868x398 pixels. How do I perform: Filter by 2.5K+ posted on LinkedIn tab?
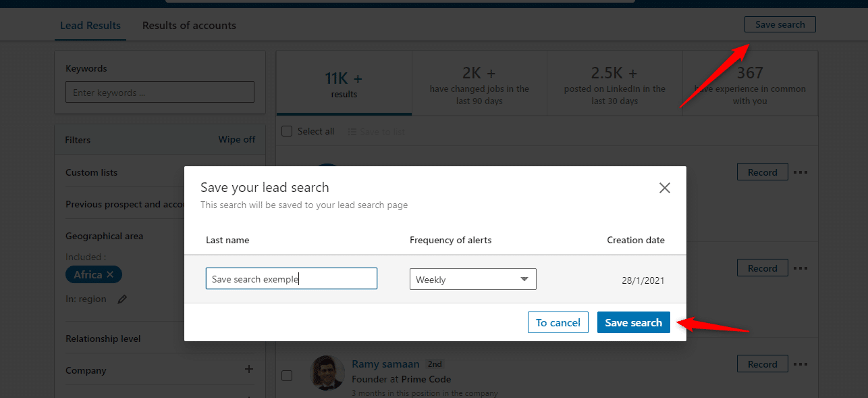[615, 83]
